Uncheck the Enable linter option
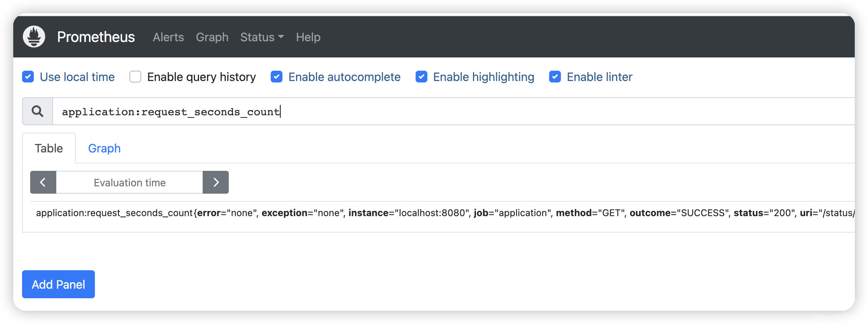 click(555, 77)
